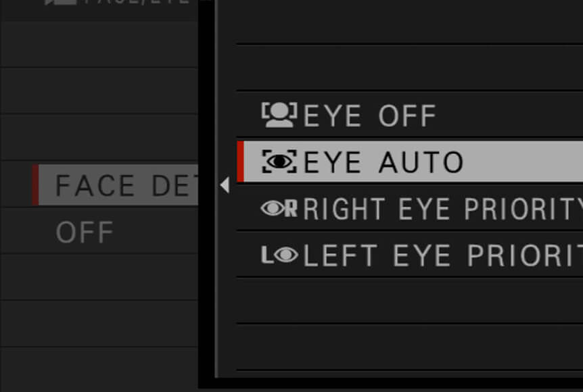The height and width of the screenshot is (392, 583).
Task: Choose the highlighted EYE AUTO text
Action: [383, 162]
